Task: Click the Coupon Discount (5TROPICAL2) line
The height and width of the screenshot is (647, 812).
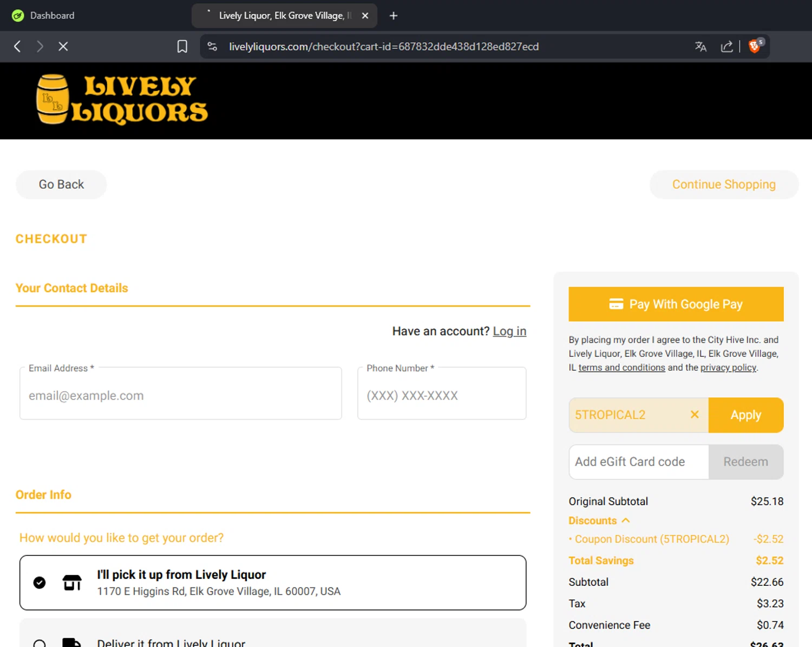Action: pos(676,539)
